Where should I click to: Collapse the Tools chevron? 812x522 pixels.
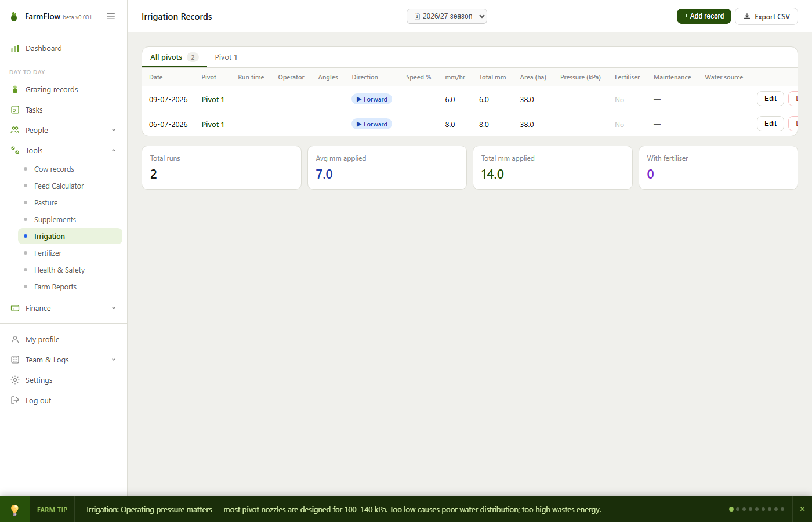(114, 151)
